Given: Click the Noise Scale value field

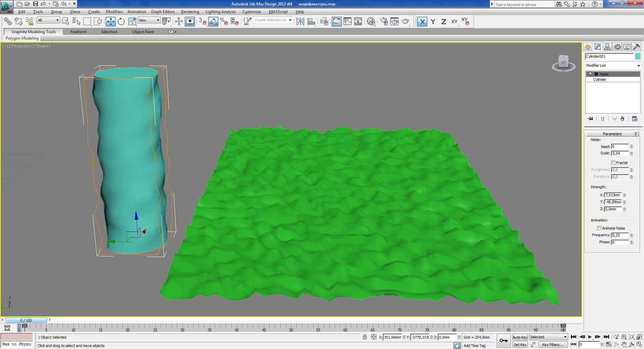Looking at the screenshot, I should (x=620, y=153).
